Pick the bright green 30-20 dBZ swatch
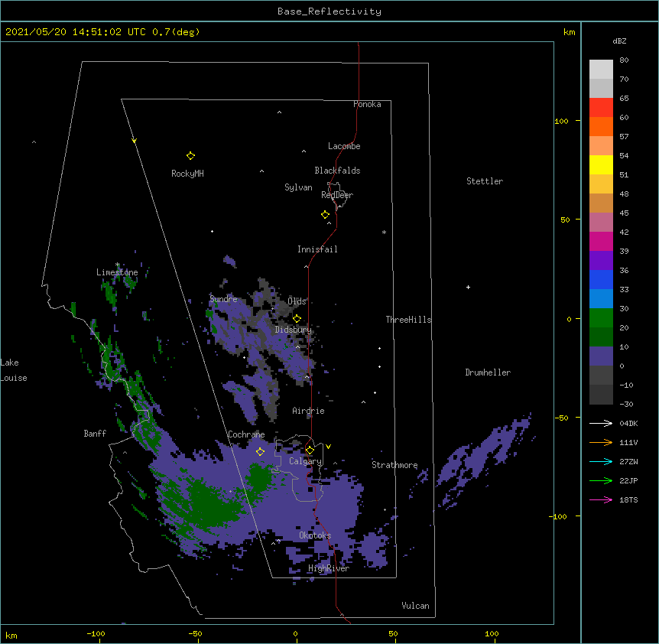 [601, 318]
